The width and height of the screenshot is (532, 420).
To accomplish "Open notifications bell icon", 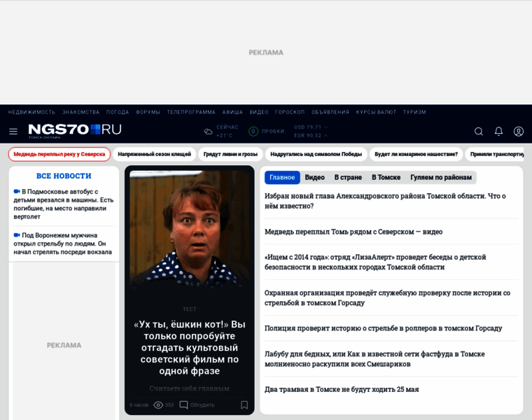I will pyautogui.click(x=498, y=132).
